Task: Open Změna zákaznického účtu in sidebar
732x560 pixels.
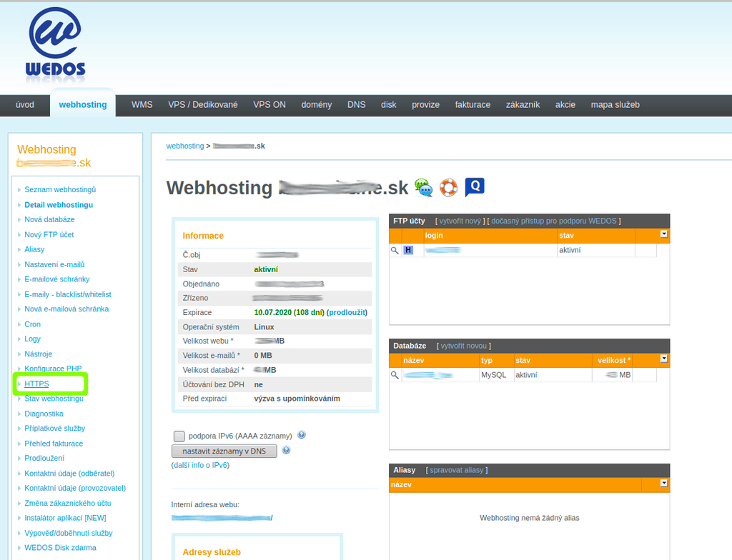Action: (68, 503)
